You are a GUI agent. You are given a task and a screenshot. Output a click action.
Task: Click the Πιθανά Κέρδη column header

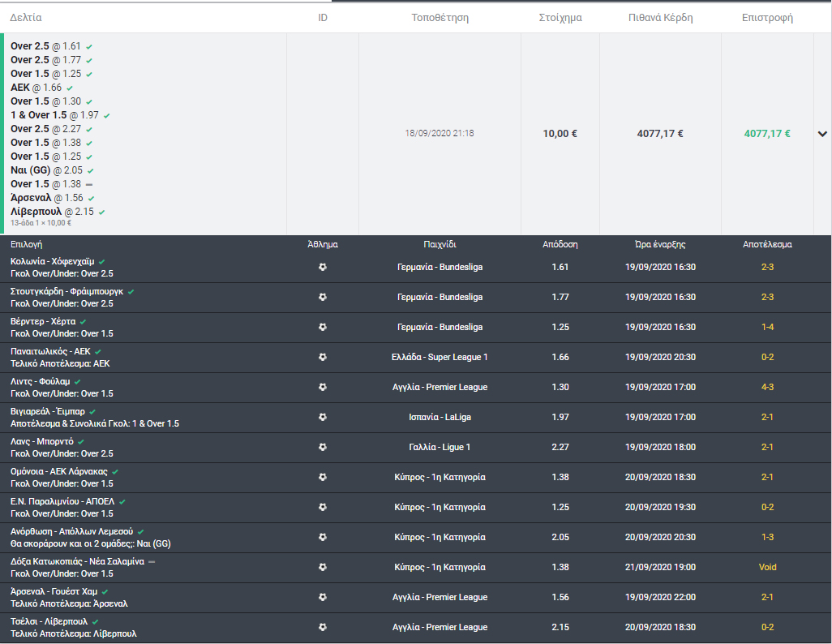coord(660,17)
